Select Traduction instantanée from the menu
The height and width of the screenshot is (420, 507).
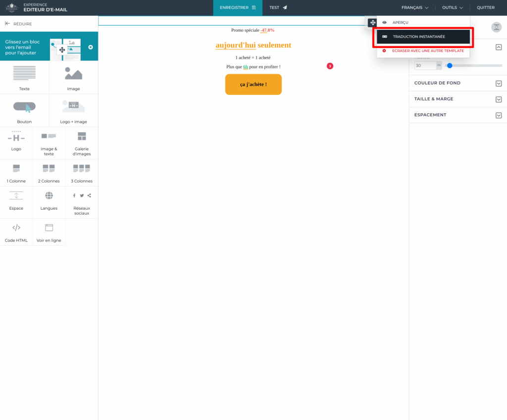pyautogui.click(x=423, y=36)
